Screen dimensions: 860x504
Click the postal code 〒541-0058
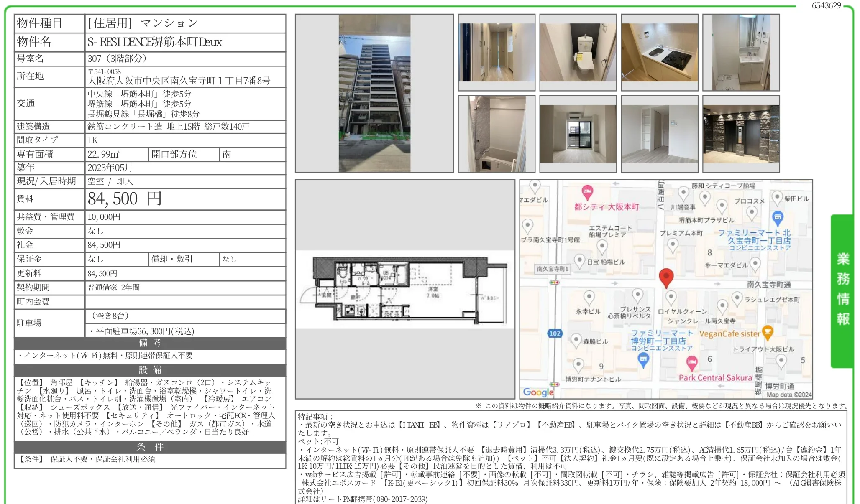click(104, 71)
